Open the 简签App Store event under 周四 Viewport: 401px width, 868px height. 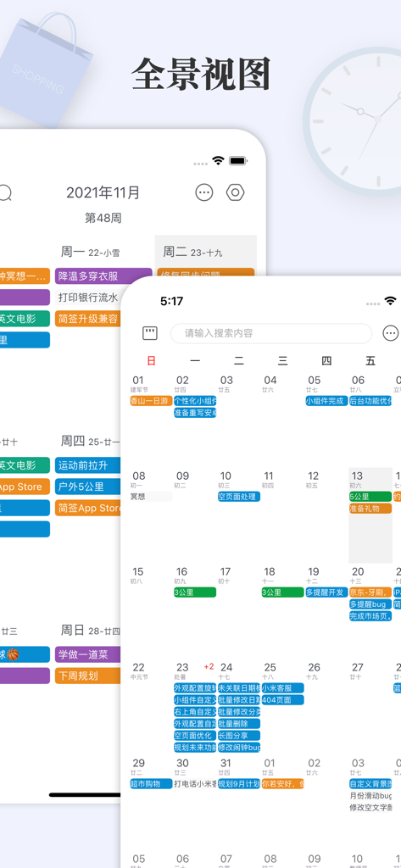(x=89, y=509)
